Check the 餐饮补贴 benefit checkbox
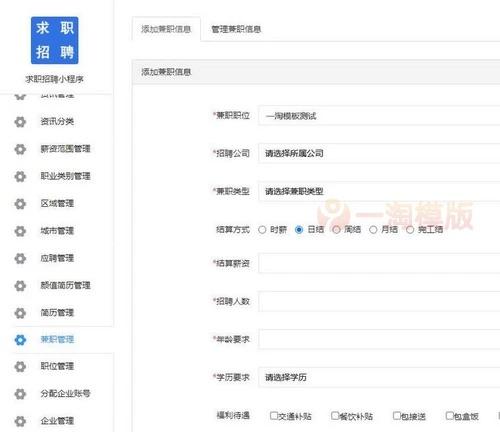Viewport: 500px width, 432px height. click(335, 416)
